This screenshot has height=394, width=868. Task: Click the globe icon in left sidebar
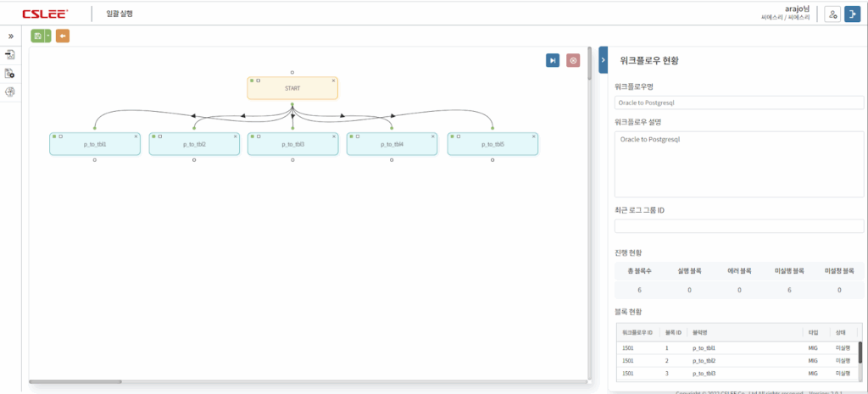(10, 92)
